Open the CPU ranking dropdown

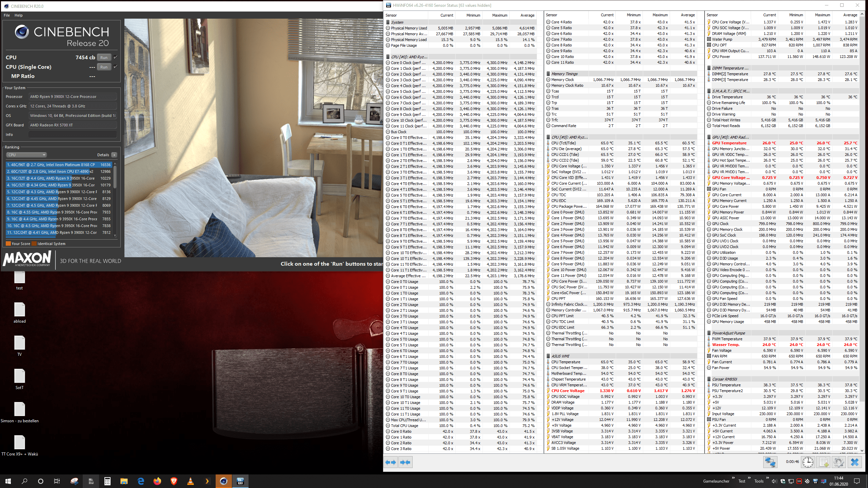click(x=26, y=155)
